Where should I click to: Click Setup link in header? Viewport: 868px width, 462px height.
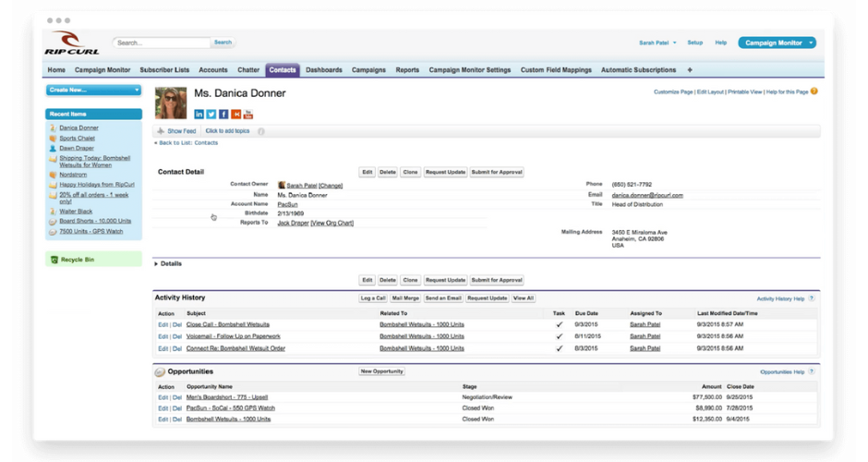point(694,43)
